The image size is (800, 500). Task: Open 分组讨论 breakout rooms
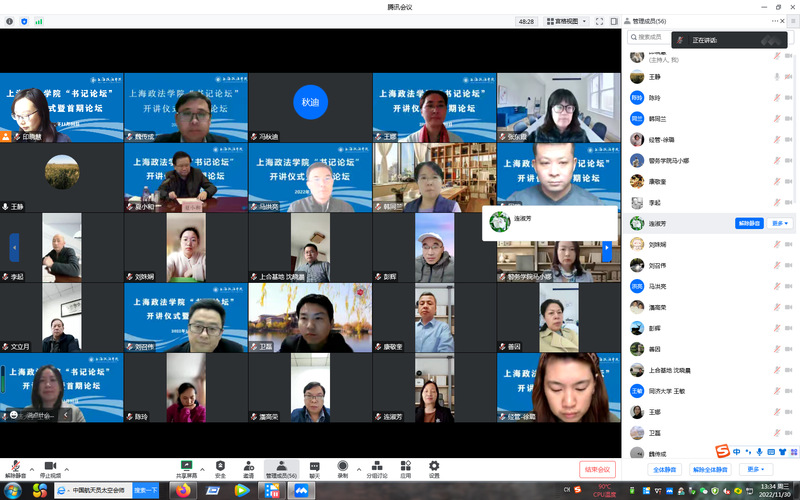[377, 466]
